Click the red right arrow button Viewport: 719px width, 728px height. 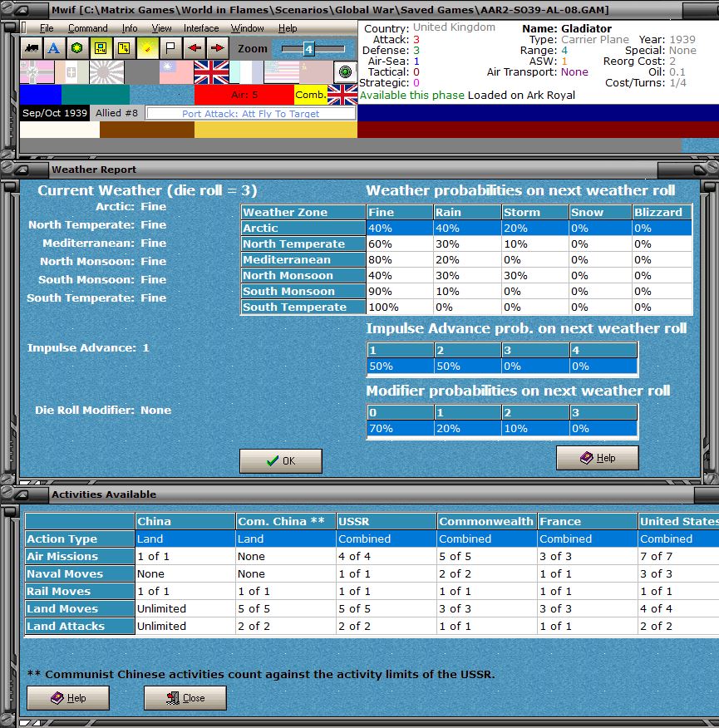point(218,48)
